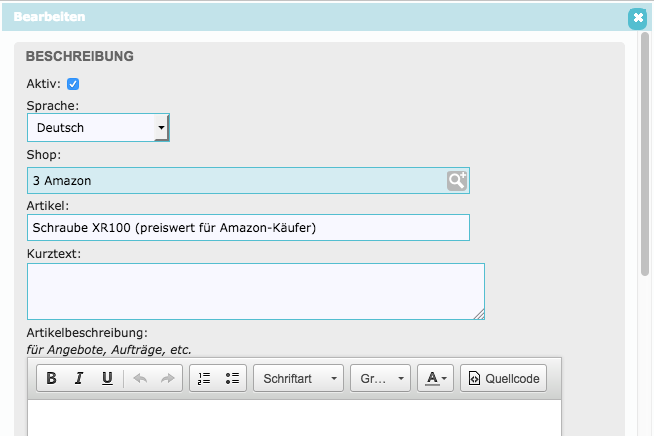Insert a bulleted list
Screen dimensions: 654x436
232,378
